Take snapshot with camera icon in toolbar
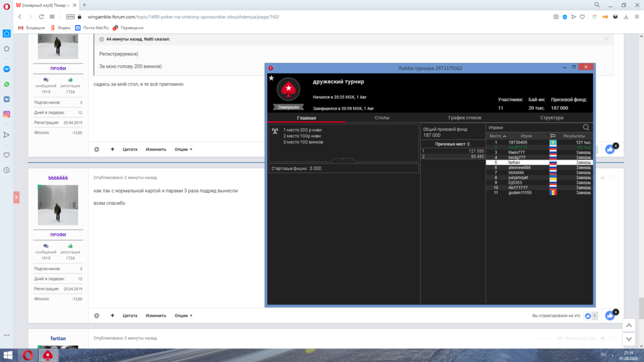Viewport: 644px width, 362px height. pyautogui.click(x=556, y=17)
